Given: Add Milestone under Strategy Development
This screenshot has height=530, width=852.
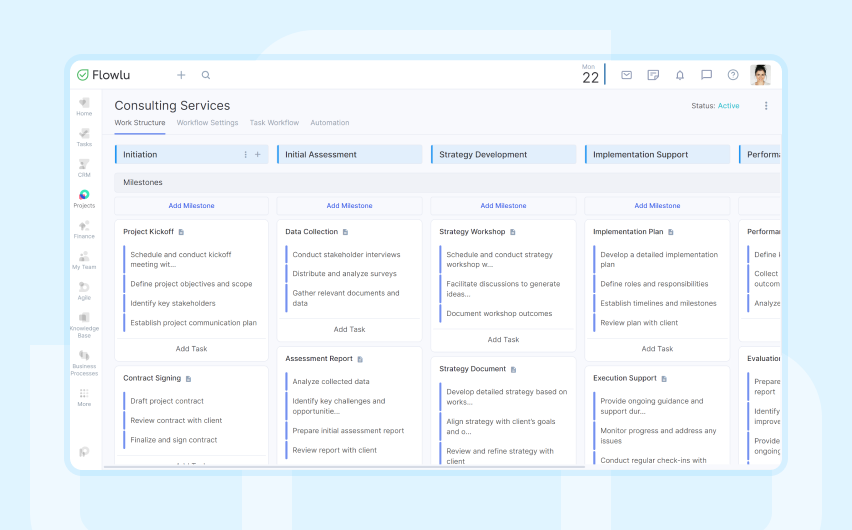Looking at the screenshot, I should coord(503,205).
